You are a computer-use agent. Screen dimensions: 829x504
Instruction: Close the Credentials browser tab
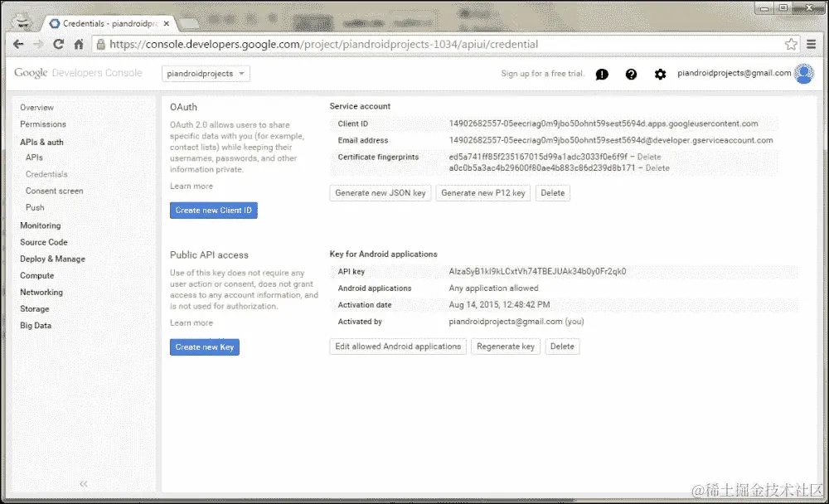(x=167, y=24)
